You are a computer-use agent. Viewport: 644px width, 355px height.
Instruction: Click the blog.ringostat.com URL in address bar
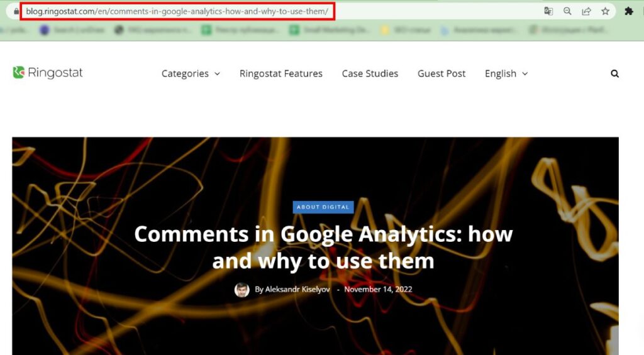177,11
